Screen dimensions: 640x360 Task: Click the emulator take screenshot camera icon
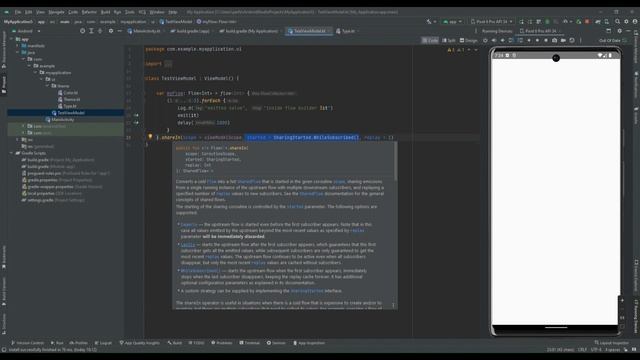pyautogui.click(x=554, y=40)
